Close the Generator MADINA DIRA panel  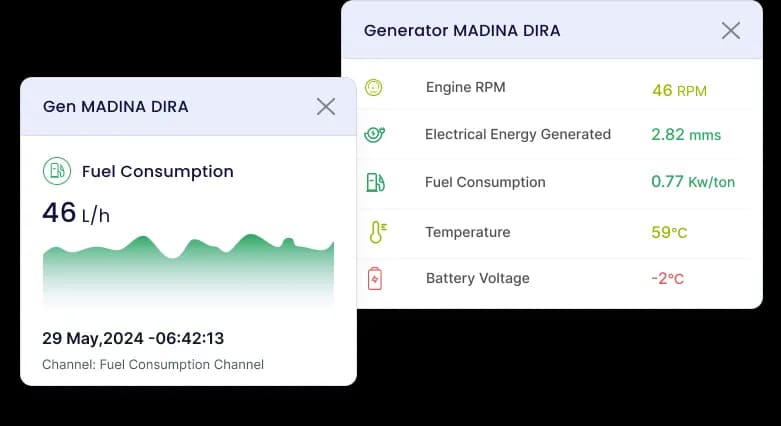tap(731, 31)
